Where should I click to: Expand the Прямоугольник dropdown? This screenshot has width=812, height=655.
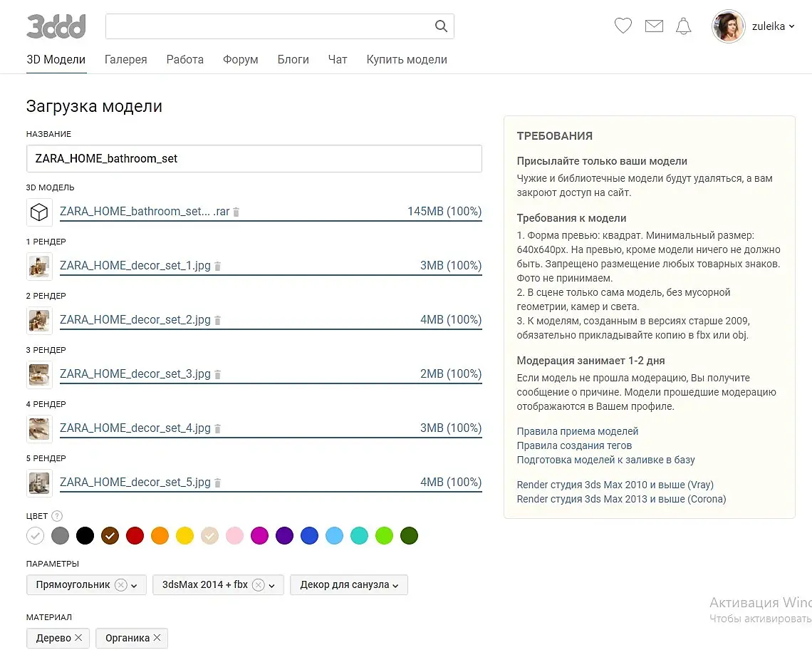pyautogui.click(x=134, y=585)
